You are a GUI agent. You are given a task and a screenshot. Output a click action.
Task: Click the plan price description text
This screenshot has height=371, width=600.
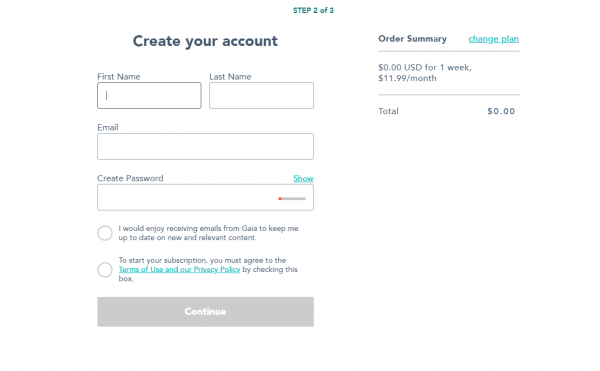point(425,73)
